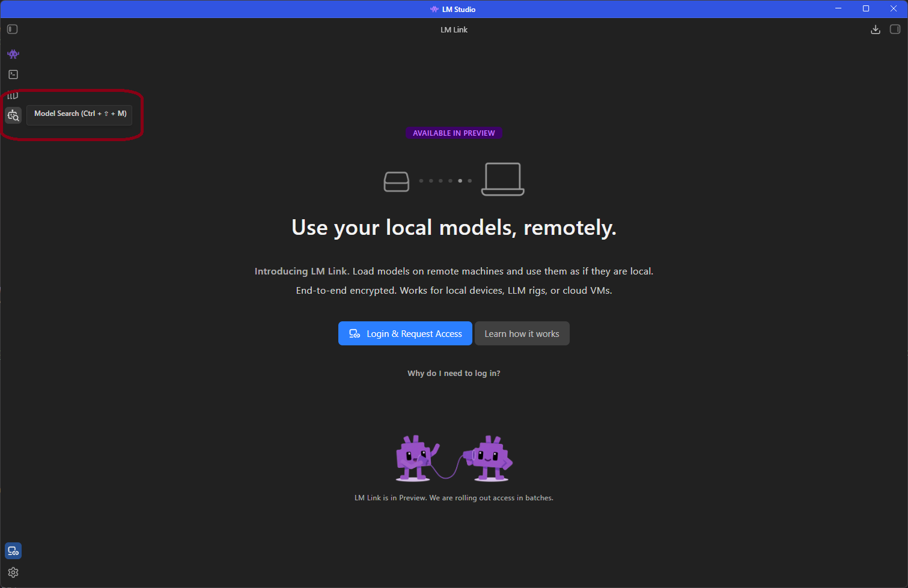Click the "LM Link is in Preview" footer note
Screen dimensions: 908x588
[454, 498]
